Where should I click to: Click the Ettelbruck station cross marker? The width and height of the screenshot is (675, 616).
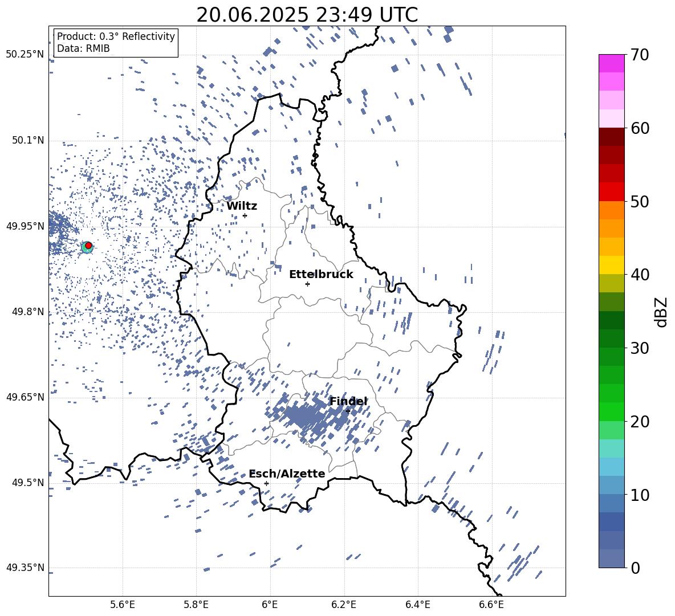pos(307,284)
